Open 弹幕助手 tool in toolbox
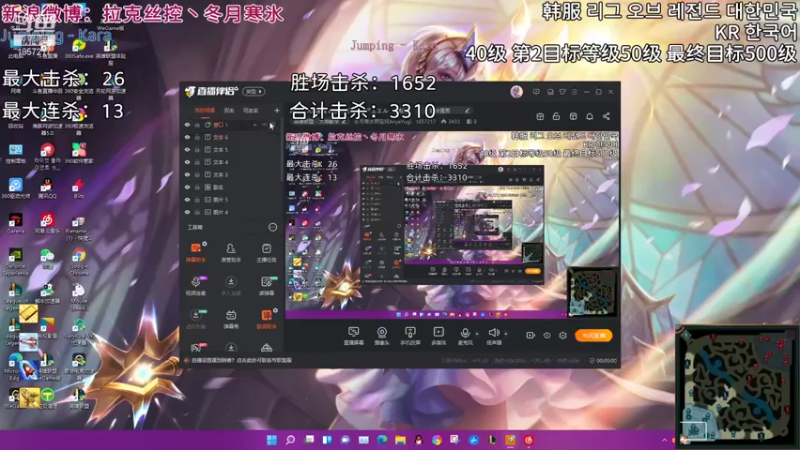800x450 pixels. tap(195, 253)
